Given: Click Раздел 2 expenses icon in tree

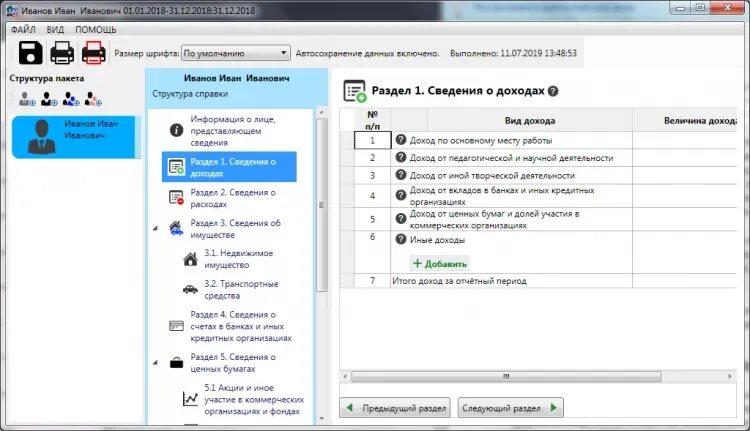Looking at the screenshot, I should click(176, 198).
